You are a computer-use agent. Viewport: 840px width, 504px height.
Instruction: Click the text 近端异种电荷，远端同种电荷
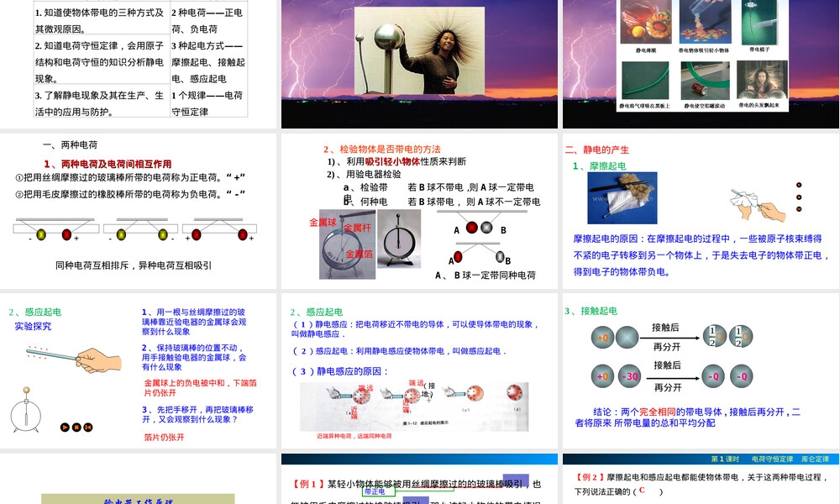click(x=354, y=436)
